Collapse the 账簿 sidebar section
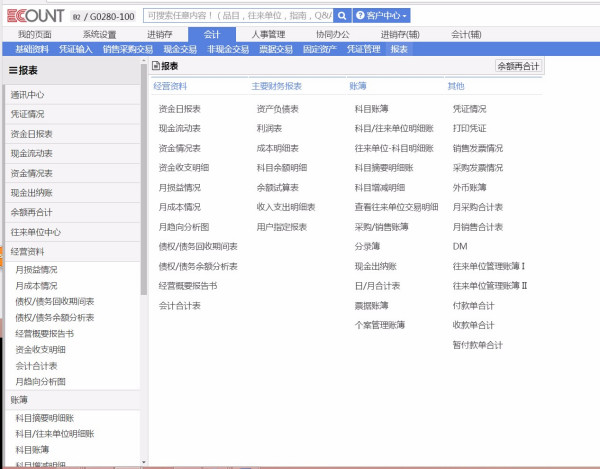600x469 pixels. [20, 399]
